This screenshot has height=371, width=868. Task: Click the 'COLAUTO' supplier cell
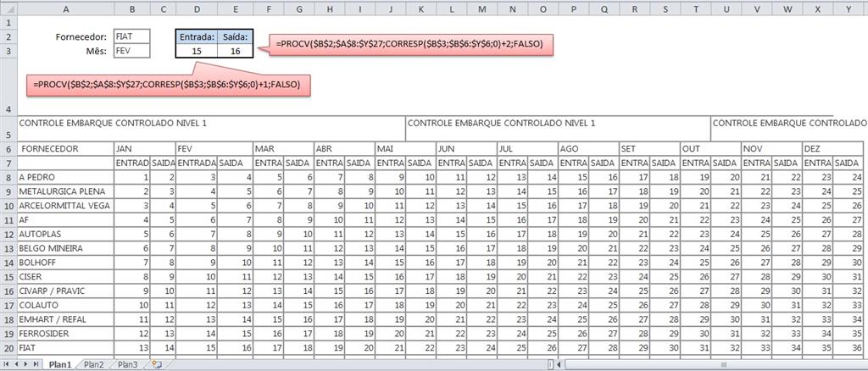66,305
